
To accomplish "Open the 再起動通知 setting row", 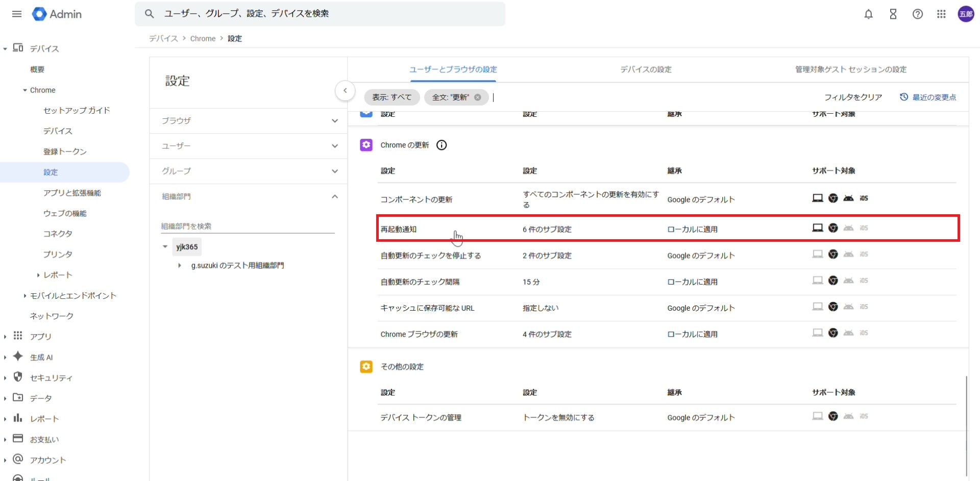I will click(399, 230).
